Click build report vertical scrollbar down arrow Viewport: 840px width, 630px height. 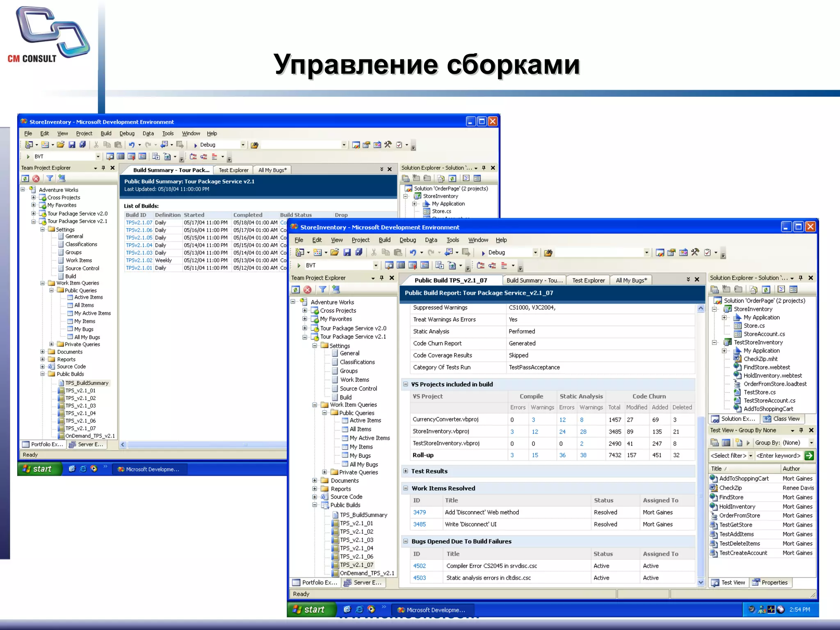click(x=701, y=582)
